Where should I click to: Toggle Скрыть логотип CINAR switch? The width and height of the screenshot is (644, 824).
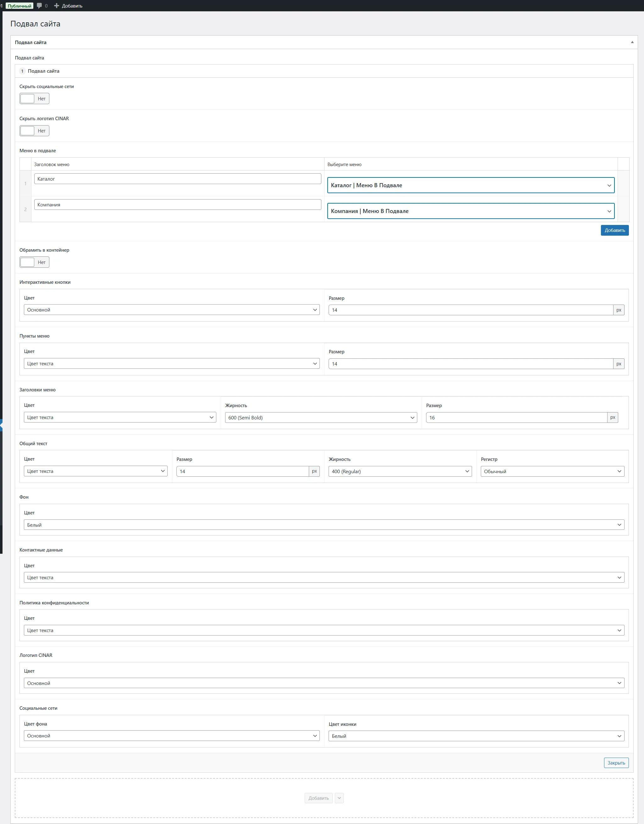coord(34,131)
